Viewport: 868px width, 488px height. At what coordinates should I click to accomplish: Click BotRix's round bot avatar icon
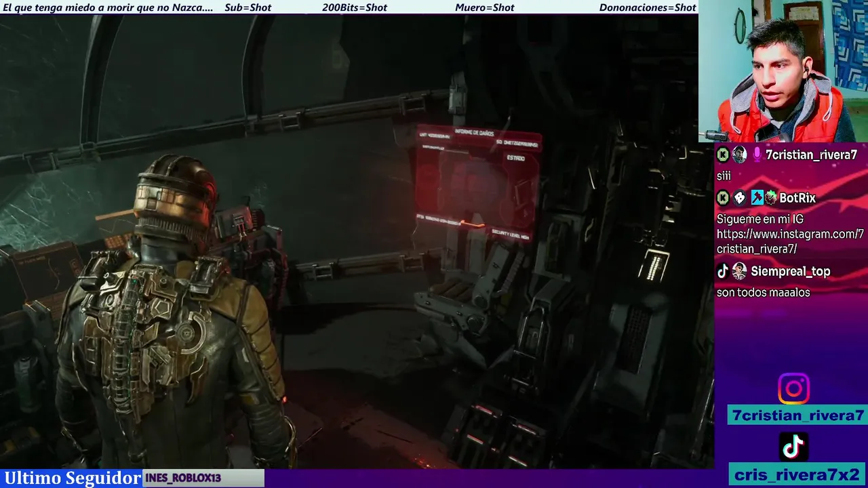tap(740, 198)
